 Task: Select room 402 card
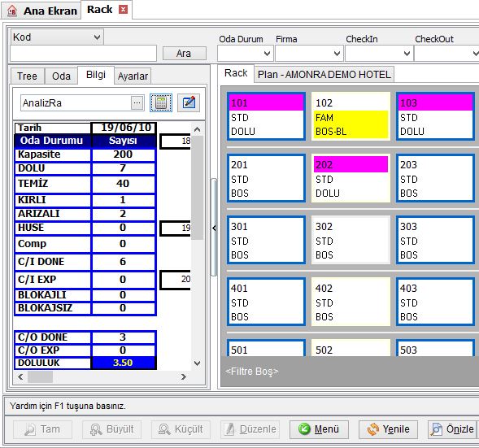click(x=351, y=302)
